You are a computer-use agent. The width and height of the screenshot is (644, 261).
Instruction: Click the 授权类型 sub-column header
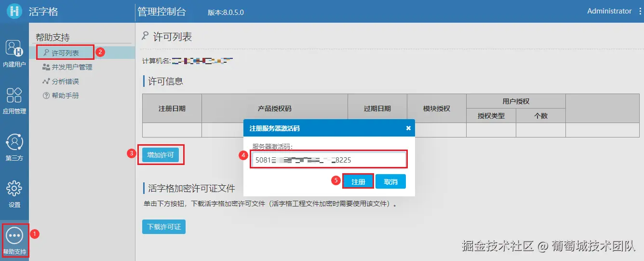(x=491, y=116)
